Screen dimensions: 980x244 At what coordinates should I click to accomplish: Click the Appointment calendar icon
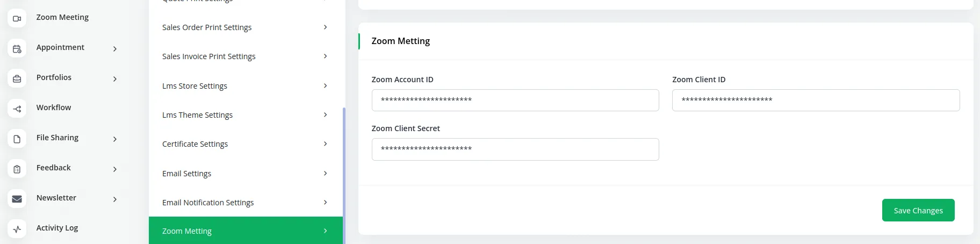17,49
